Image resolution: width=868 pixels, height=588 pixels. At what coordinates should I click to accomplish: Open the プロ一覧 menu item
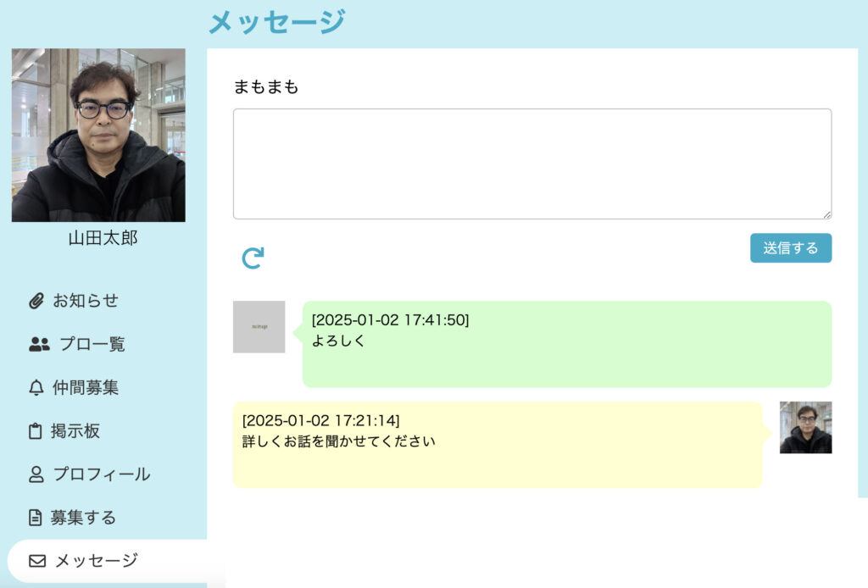tap(92, 344)
